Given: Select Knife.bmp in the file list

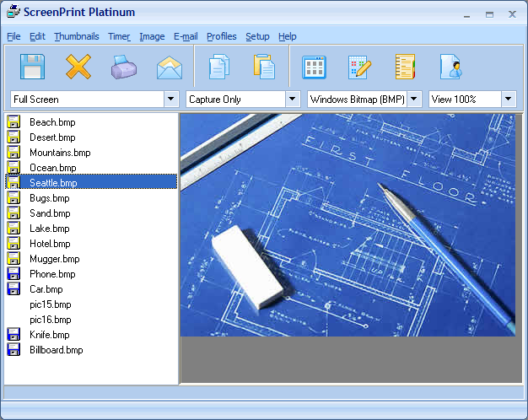Looking at the screenshot, I should coord(50,335).
